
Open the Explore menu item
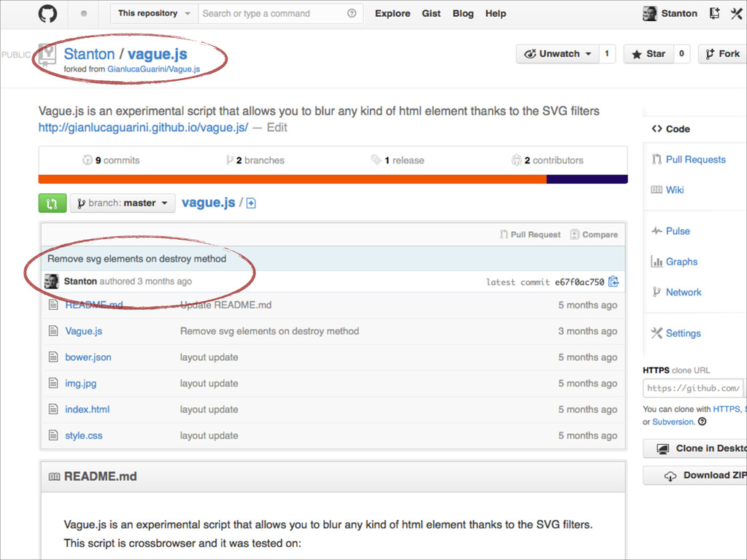pyautogui.click(x=392, y=13)
